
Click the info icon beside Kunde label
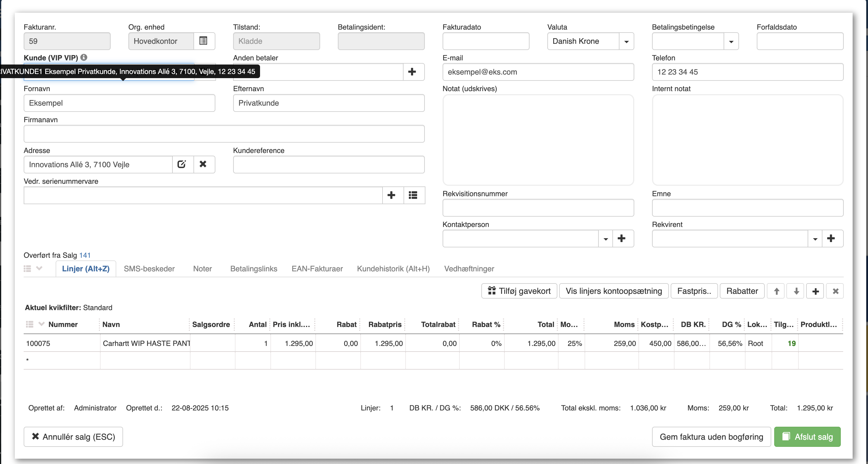tap(84, 57)
